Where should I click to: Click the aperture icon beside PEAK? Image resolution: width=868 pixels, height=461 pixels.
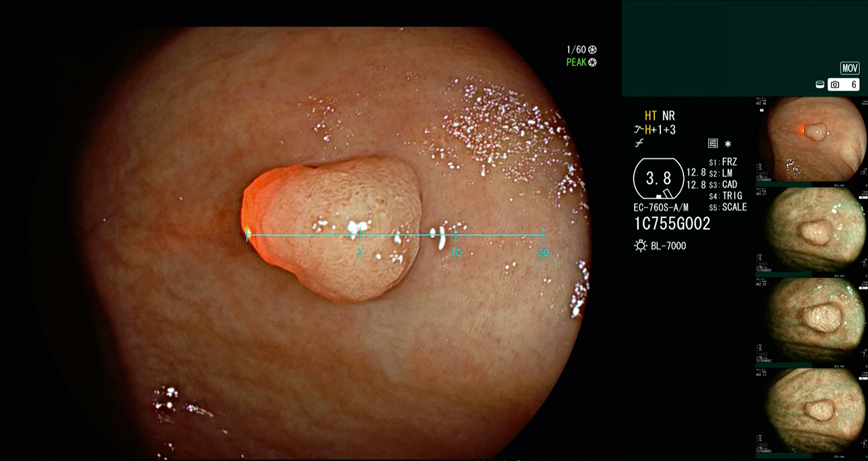pos(593,63)
